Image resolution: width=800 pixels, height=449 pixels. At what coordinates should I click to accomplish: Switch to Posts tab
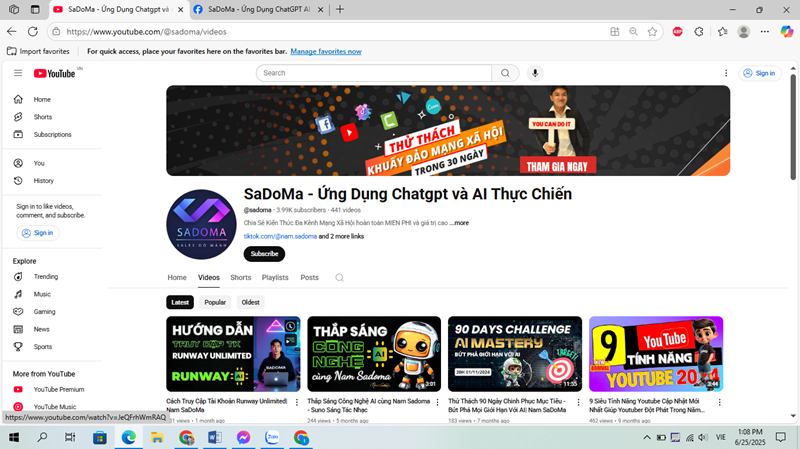[x=309, y=278]
